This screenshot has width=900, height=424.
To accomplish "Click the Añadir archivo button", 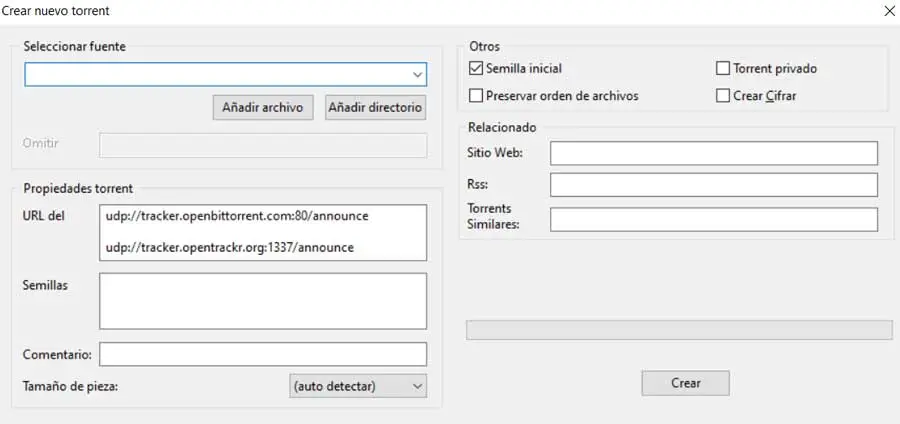I will [264, 107].
